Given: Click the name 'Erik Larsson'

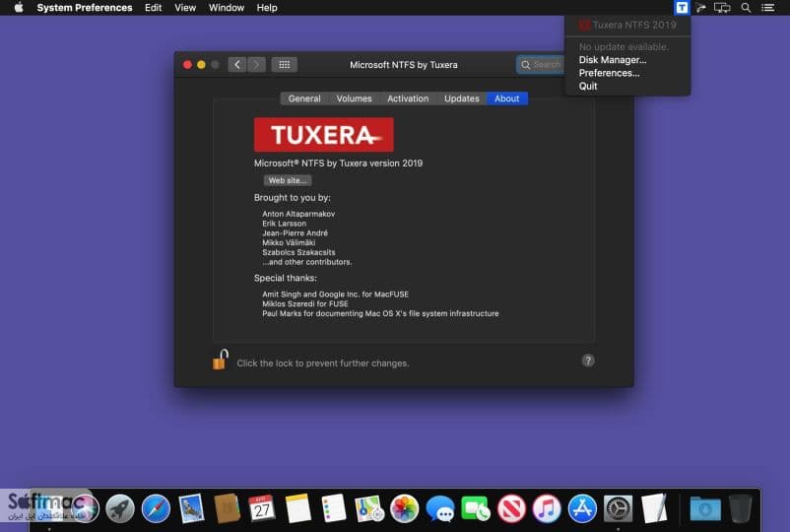Looking at the screenshot, I should 284,224.
